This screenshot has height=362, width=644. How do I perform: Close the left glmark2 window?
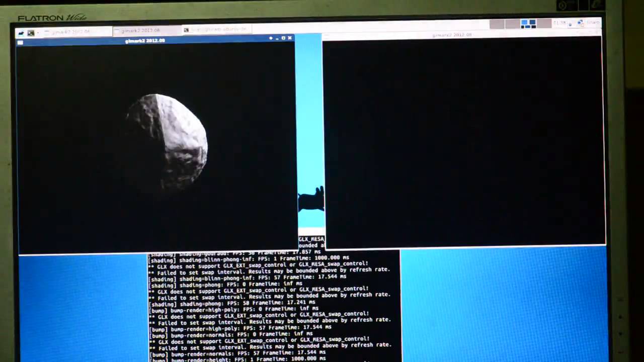coord(289,38)
